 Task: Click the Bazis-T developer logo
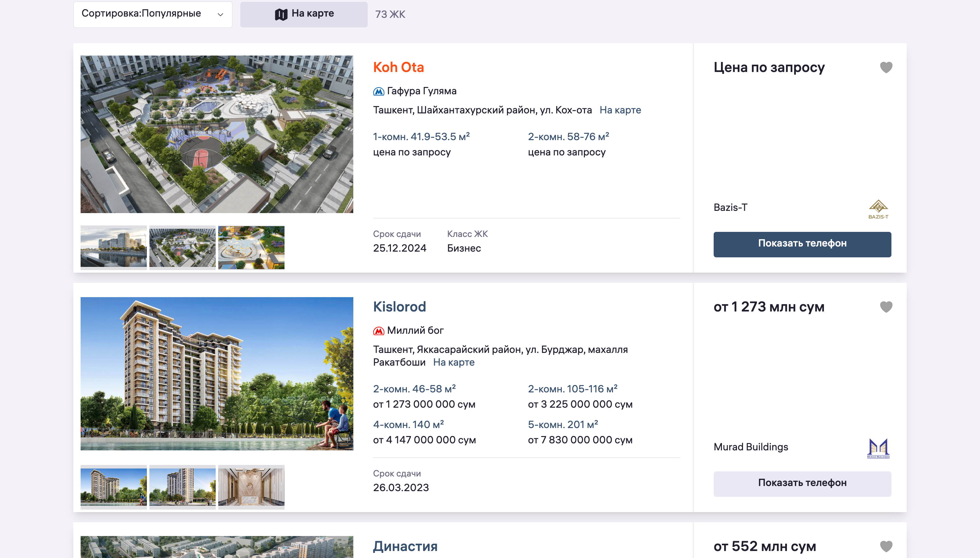878,209
